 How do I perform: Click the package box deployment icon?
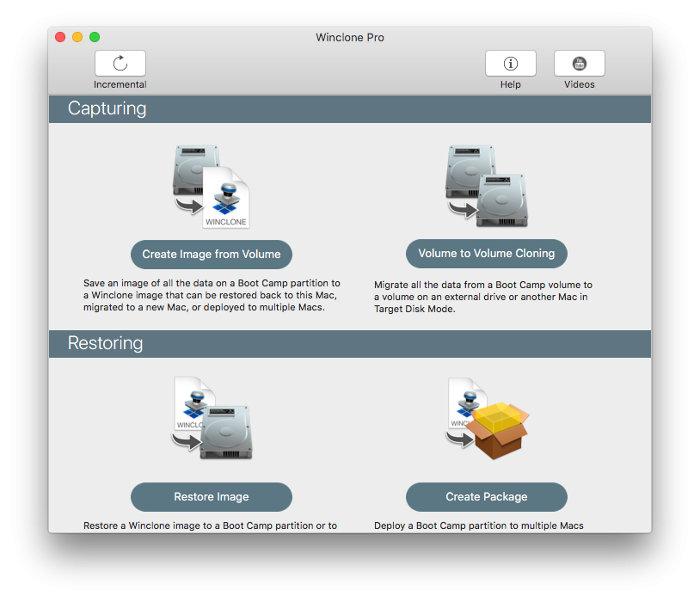point(488,419)
